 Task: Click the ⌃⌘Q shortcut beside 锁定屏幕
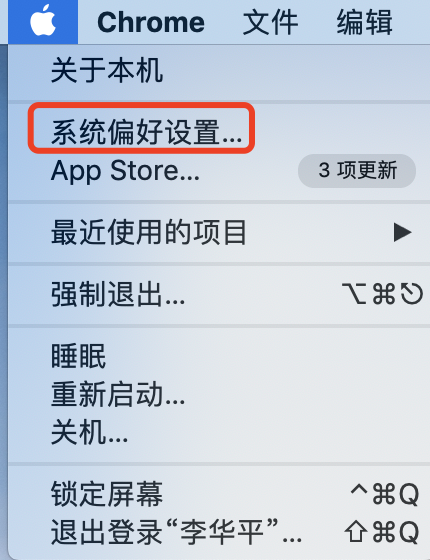[x=385, y=494]
